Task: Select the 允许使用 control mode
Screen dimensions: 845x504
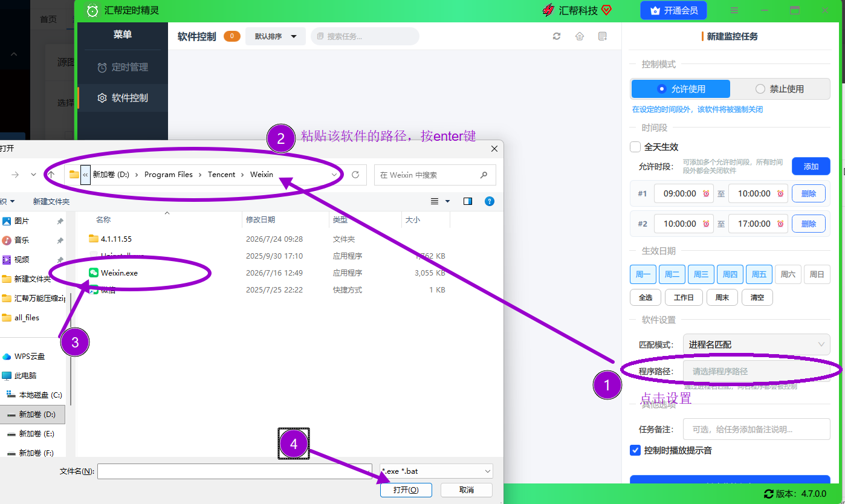Action: pyautogui.click(x=681, y=89)
